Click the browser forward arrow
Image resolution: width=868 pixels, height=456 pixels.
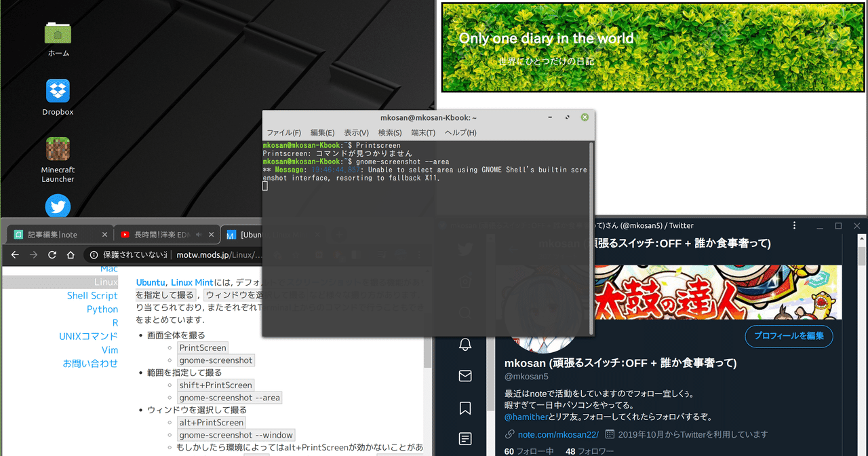33,255
